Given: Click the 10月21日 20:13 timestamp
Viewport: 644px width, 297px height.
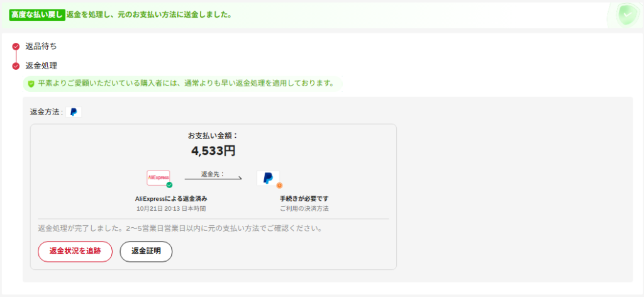Looking at the screenshot, I should [171, 208].
